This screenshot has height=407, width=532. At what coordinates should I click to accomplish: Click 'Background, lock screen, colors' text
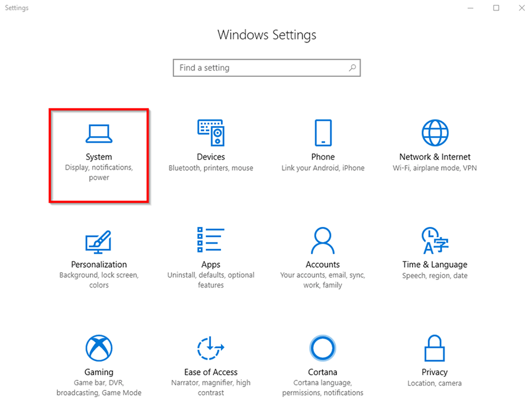(99, 280)
